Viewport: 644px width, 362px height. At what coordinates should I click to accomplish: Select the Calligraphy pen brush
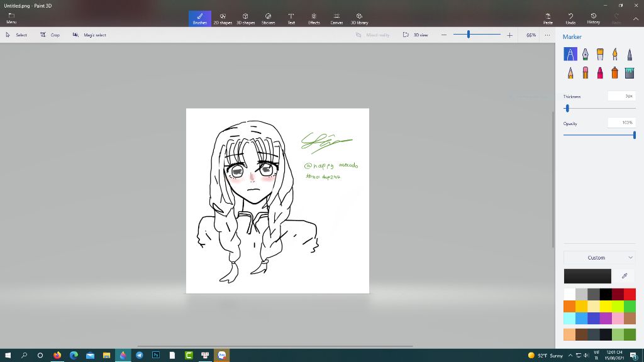click(x=585, y=54)
